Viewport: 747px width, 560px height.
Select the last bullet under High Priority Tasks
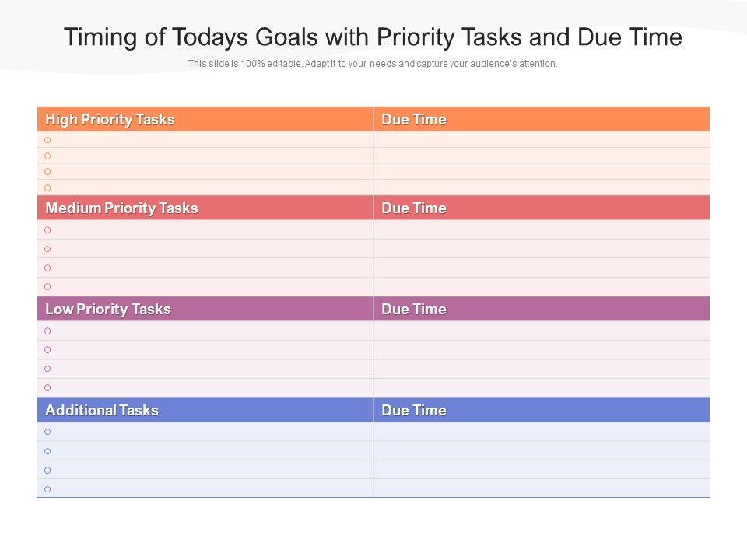coord(47,187)
